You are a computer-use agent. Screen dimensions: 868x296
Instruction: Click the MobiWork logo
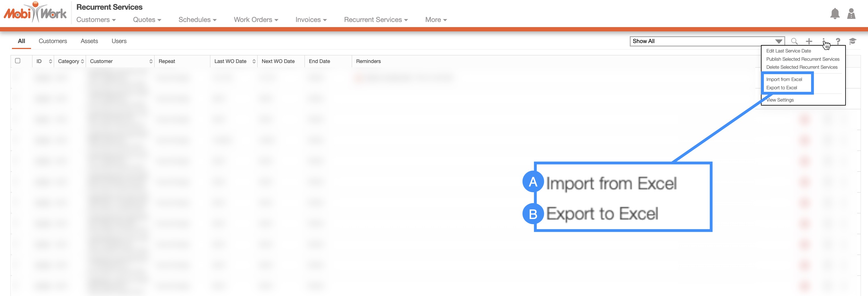[35, 13]
